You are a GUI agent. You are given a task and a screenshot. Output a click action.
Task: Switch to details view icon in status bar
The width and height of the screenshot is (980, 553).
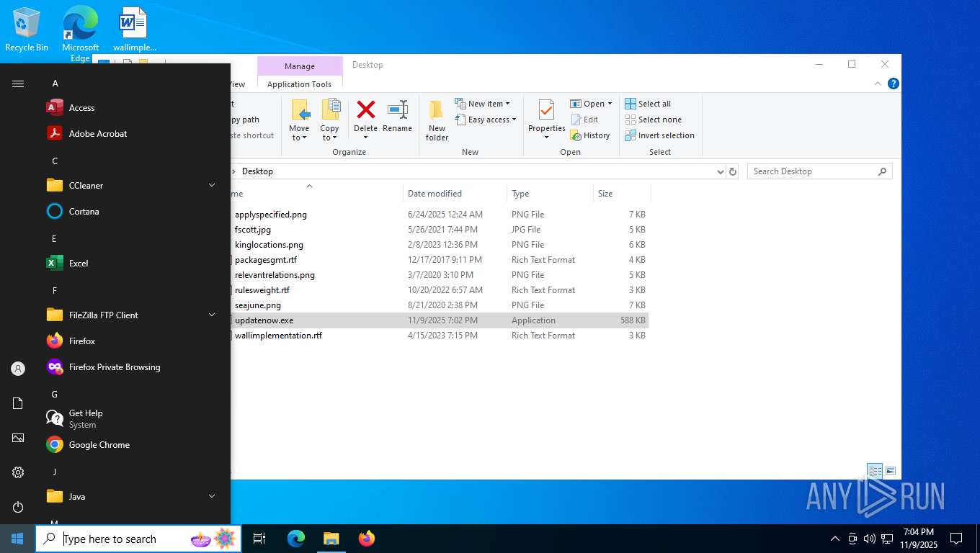(x=875, y=471)
